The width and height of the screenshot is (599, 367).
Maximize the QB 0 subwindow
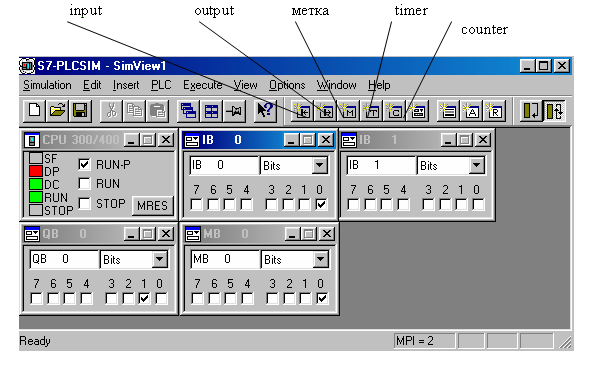point(148,234)
